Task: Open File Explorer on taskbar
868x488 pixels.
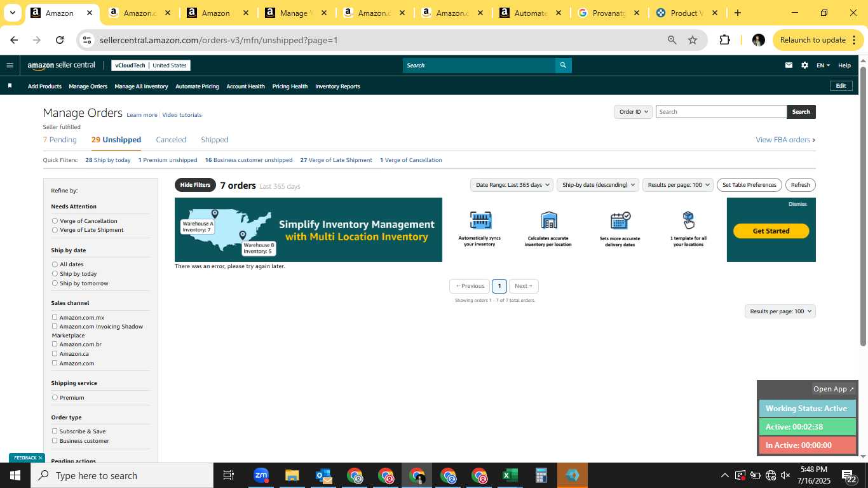Action: 292,475
